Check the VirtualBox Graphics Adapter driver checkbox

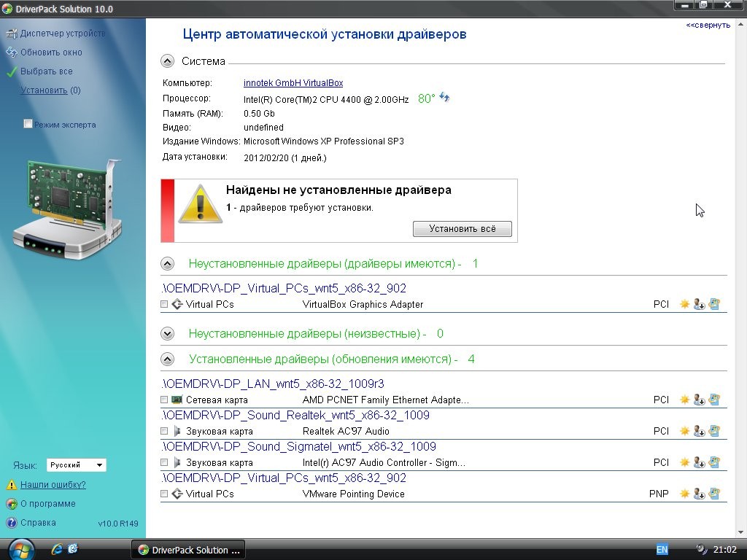(164, 304)
